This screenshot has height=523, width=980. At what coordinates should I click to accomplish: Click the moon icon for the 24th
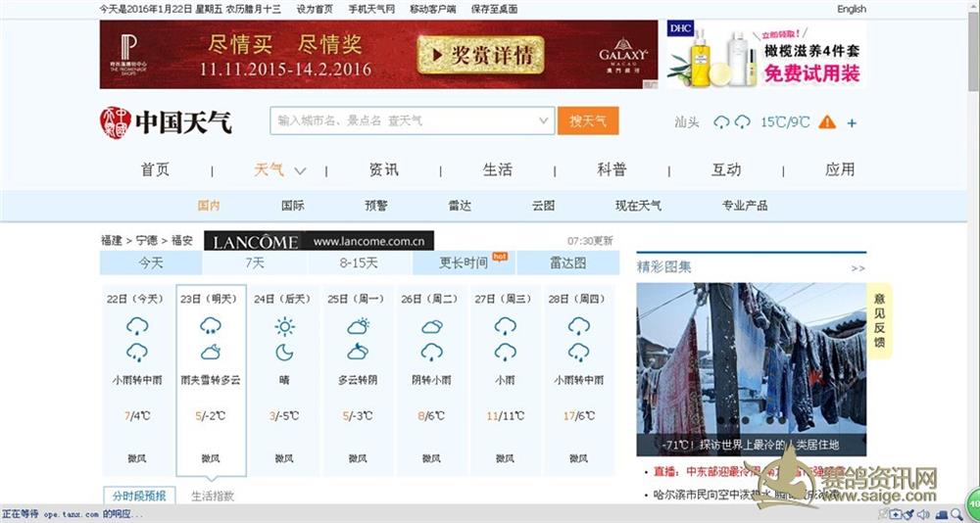(284, 352)
